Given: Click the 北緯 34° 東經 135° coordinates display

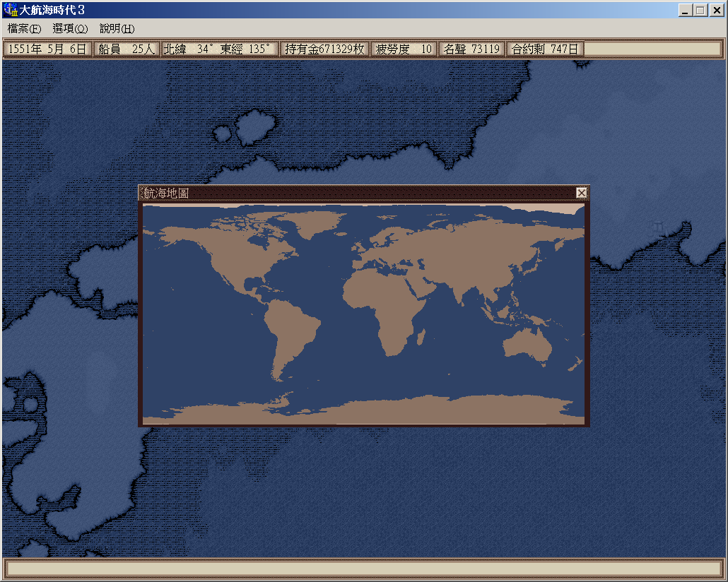Looking at the screenshot, I should click(x=219, y=49).
